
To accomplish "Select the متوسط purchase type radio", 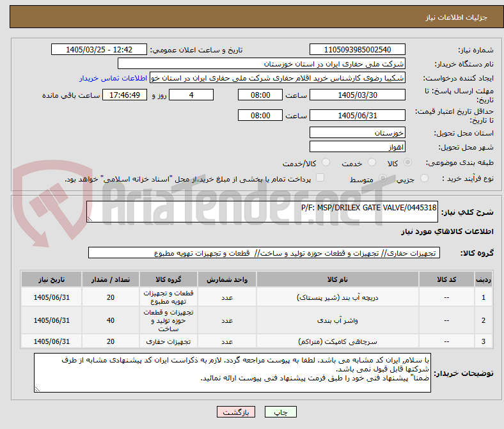I will click(x=382, y=178).
